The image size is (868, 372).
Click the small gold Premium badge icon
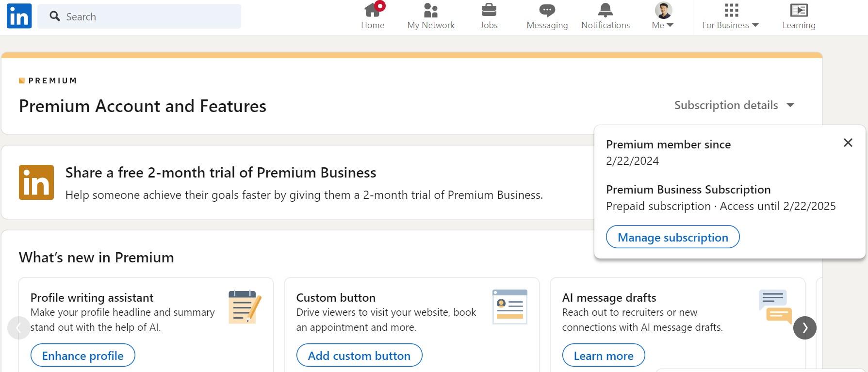coord(22,81)
